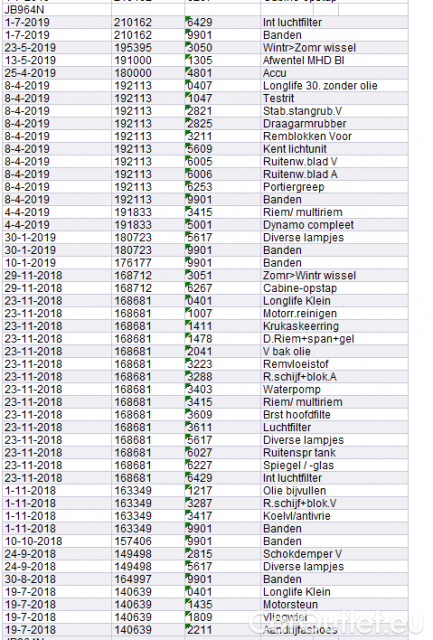Image resolution: width=433 pixels, height=640 pixels.
Task: Click code cell 5001
Action: pyautogui.click(x=222, y=225)
